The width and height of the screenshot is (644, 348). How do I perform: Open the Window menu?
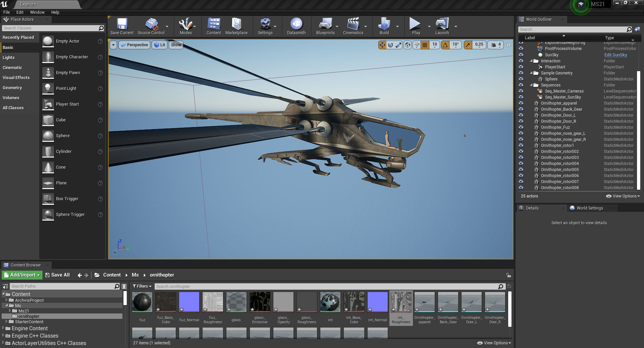pos(37,12)
